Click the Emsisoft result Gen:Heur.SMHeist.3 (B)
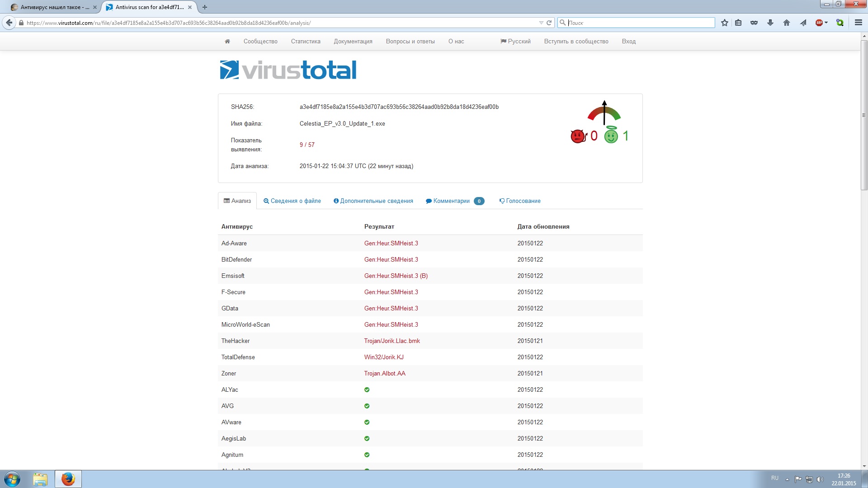Screen dimensions: 868x488 [396, 276]
